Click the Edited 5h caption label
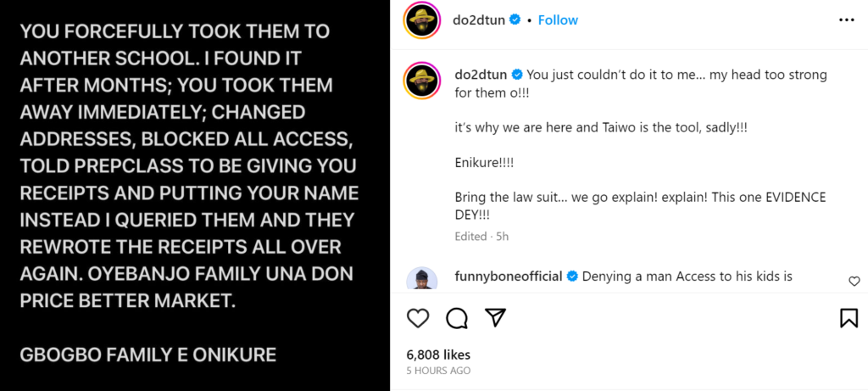Viewport: 868px width, 391px height. [481, 237]
